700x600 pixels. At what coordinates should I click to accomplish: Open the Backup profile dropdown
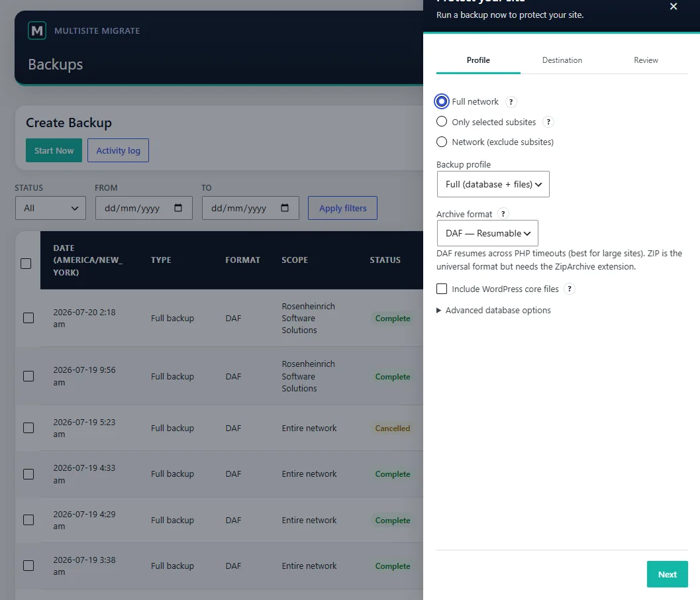click(493, 184)
